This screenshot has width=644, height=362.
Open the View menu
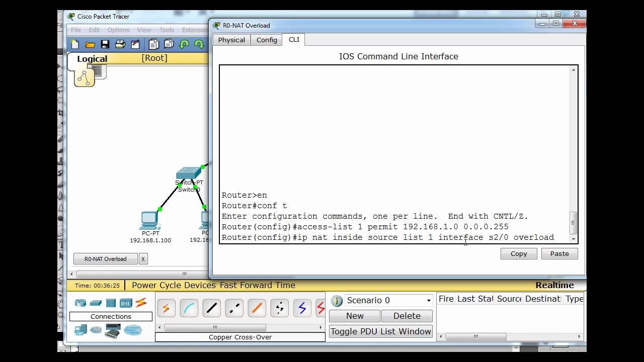(144, 30)
